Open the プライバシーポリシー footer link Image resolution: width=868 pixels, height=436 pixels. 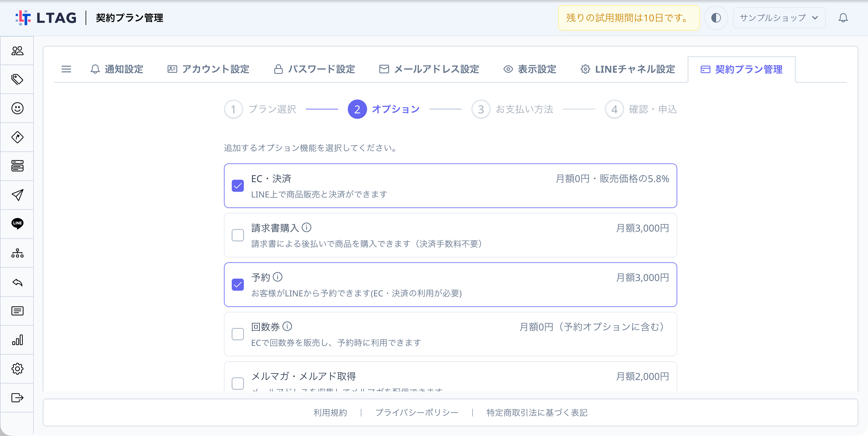coord(417,412)
